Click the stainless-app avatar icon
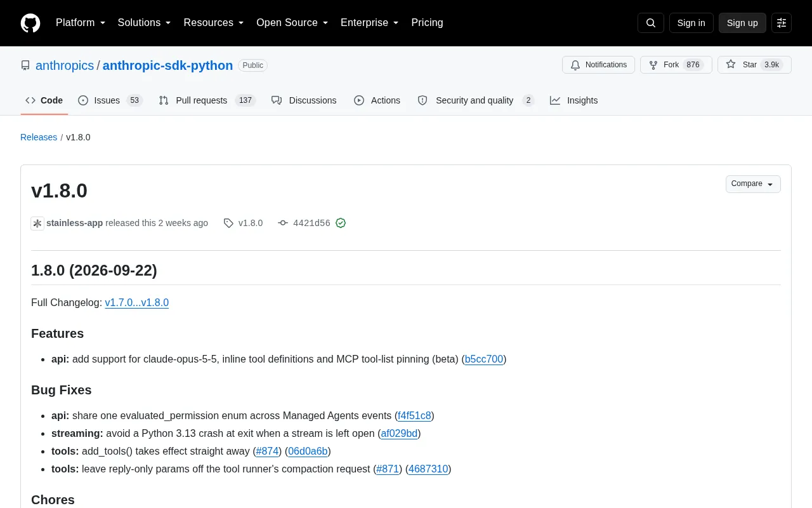This screenshot has height=508, width=812. [x=37, y=224]
